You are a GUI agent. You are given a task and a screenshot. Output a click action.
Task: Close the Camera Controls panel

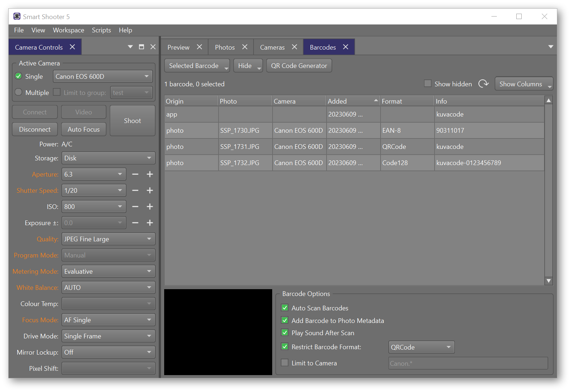(153, 47)
